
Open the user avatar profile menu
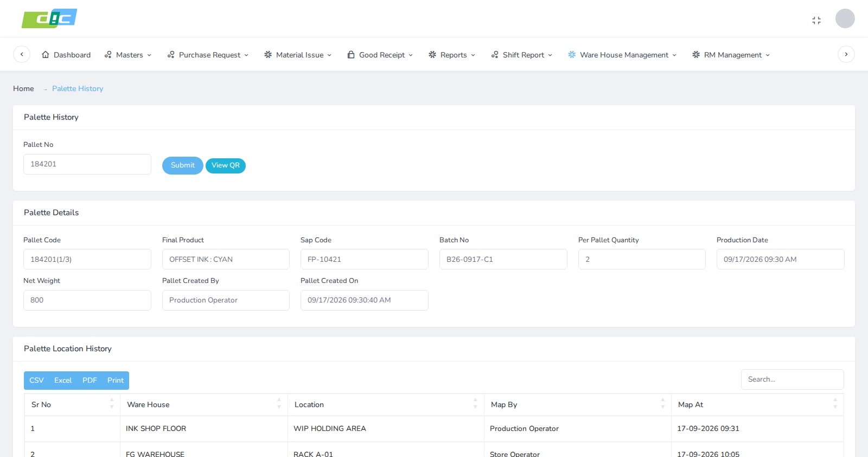845,18
